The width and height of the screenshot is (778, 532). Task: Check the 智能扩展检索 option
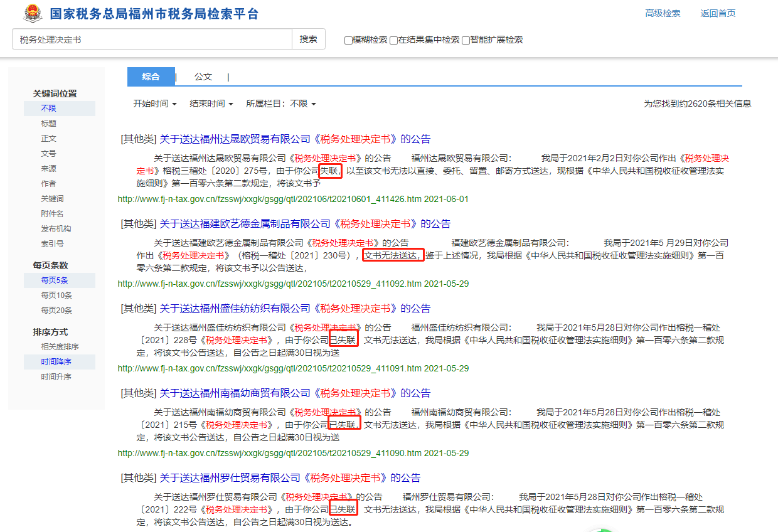click(466, 40)
